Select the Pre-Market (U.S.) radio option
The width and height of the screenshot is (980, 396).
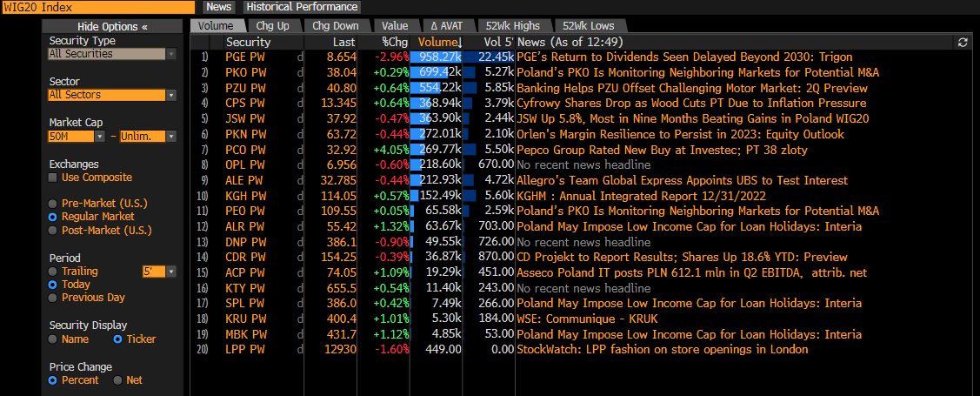[x=54, y=204]
